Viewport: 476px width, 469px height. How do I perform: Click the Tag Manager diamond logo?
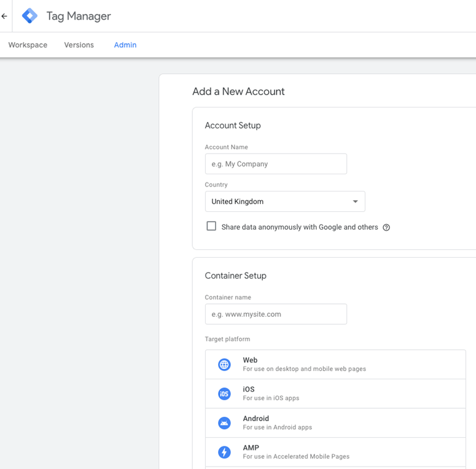29,16
